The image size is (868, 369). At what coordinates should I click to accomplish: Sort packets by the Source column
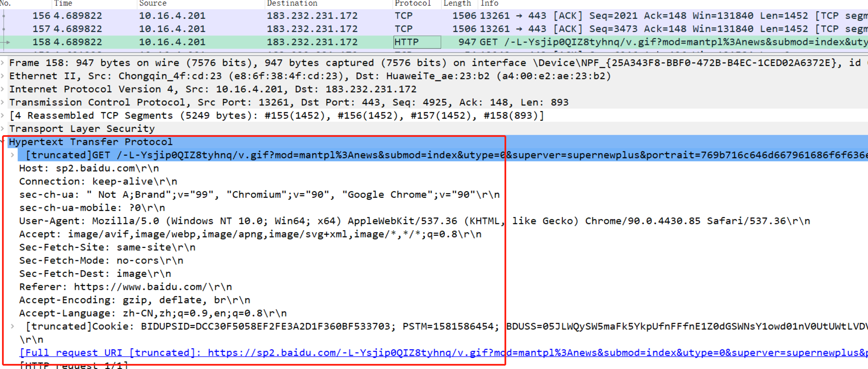pos(152,3)
